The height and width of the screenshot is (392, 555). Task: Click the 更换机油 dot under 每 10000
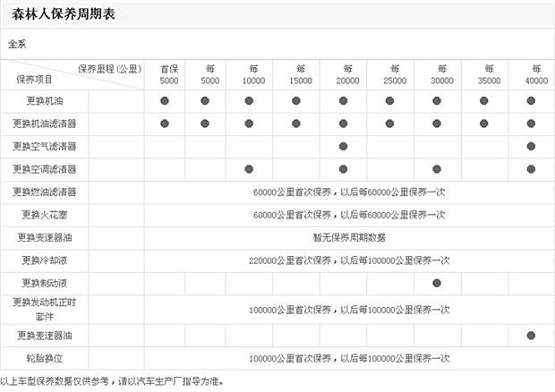click(x=249, y=101)
